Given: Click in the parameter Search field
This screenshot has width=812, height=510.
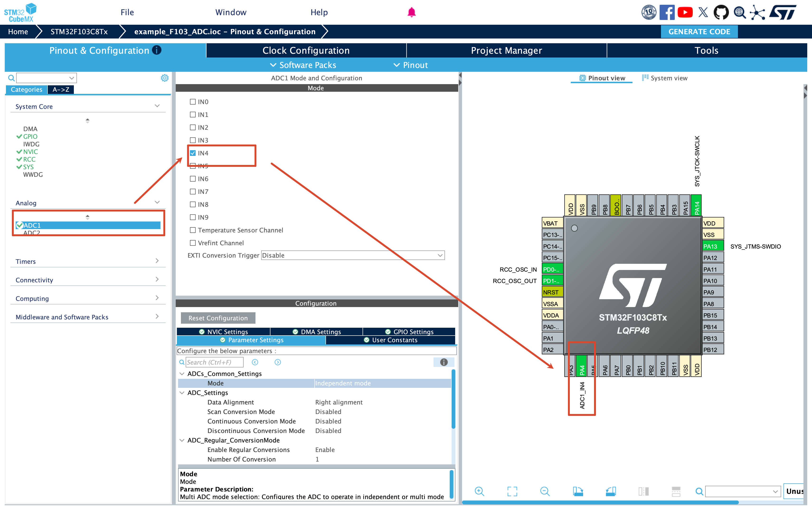Looking at the screenshot, I should (x=215, y=362).
